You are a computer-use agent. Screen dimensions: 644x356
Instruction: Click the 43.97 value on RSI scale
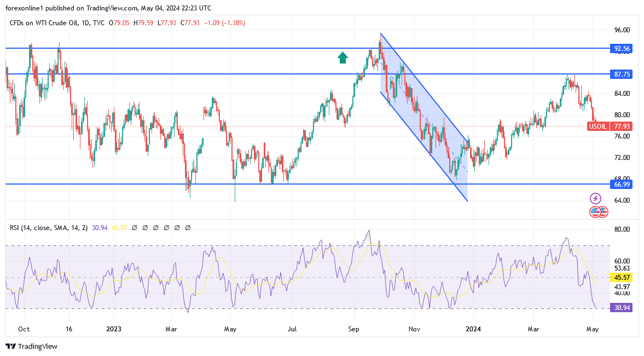point(622,286)
